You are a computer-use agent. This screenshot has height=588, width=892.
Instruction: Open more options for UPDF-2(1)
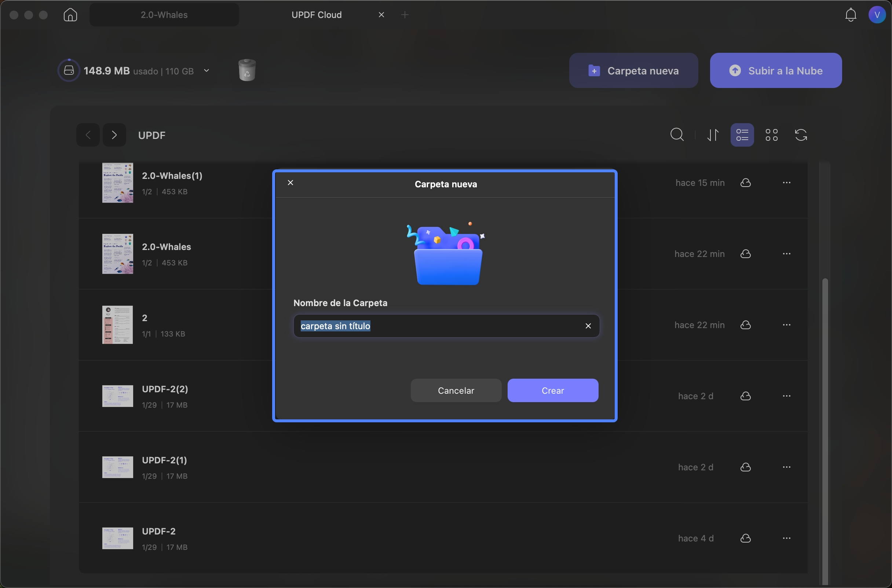point(787,467)
